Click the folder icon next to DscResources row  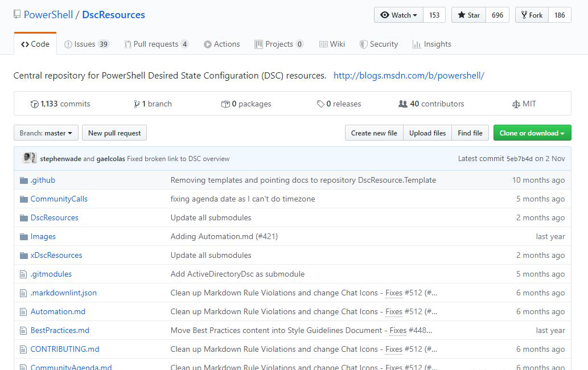pyautogui.click(x=24, y=218)
